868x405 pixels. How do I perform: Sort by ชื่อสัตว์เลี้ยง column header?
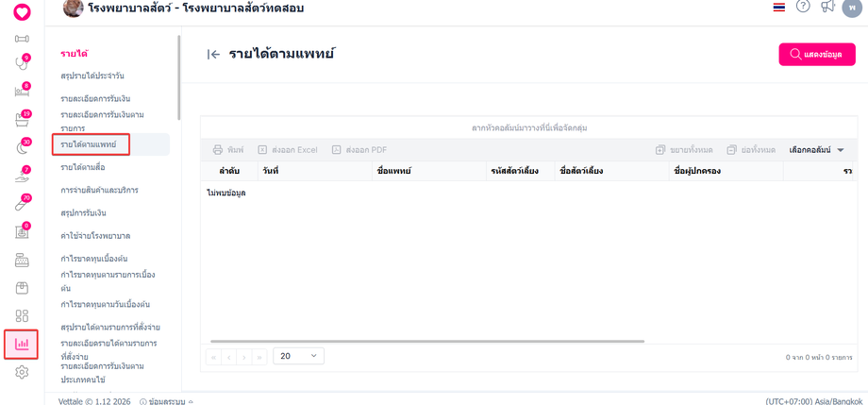pos(611,171)
